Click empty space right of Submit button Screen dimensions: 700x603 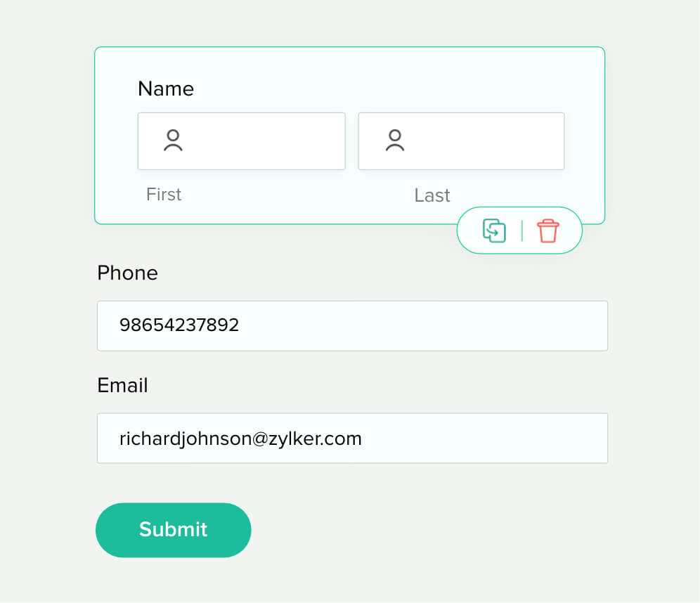pos(422,530)
